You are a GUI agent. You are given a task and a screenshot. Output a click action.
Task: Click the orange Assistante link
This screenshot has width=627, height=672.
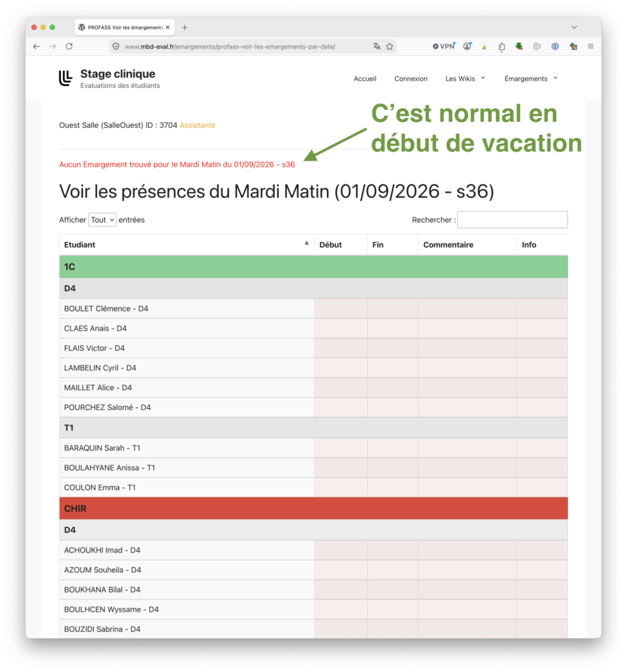[197, 125]
